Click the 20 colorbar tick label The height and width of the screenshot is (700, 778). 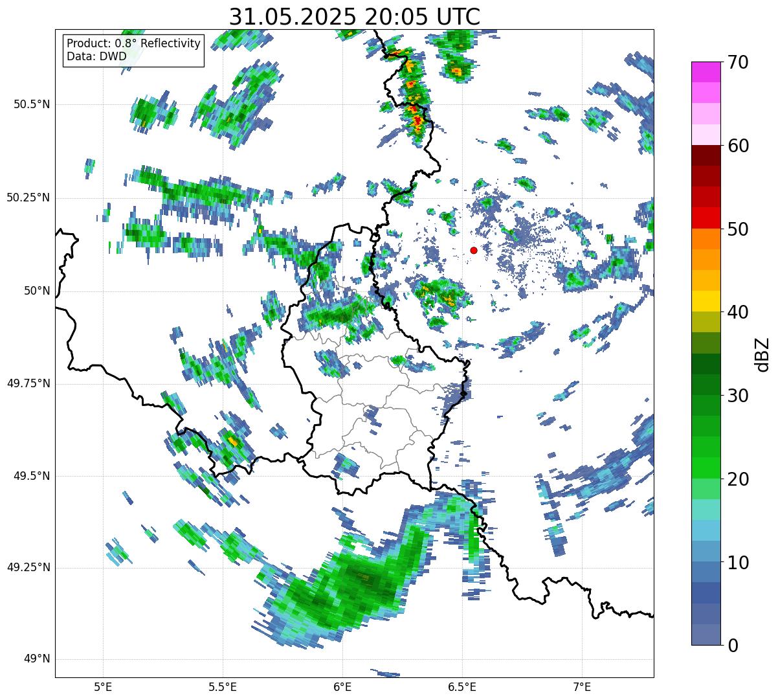737,479
